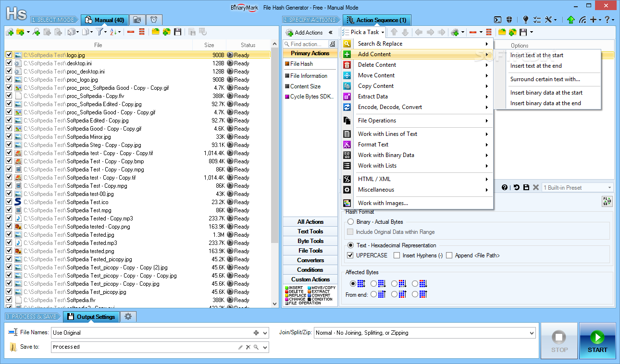Toggle the UPPERCASE checkbox

(x=350, y=255)
